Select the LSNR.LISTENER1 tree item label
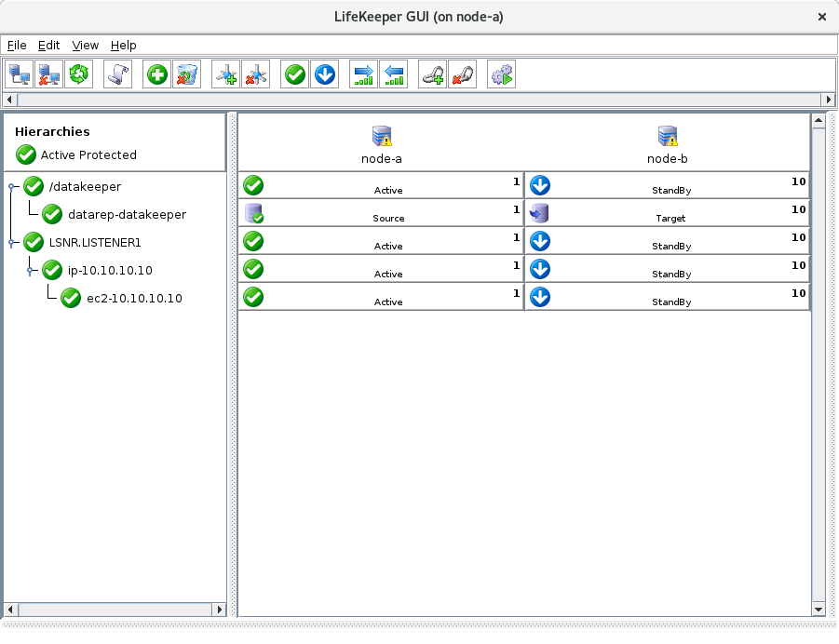 point(95,242)
